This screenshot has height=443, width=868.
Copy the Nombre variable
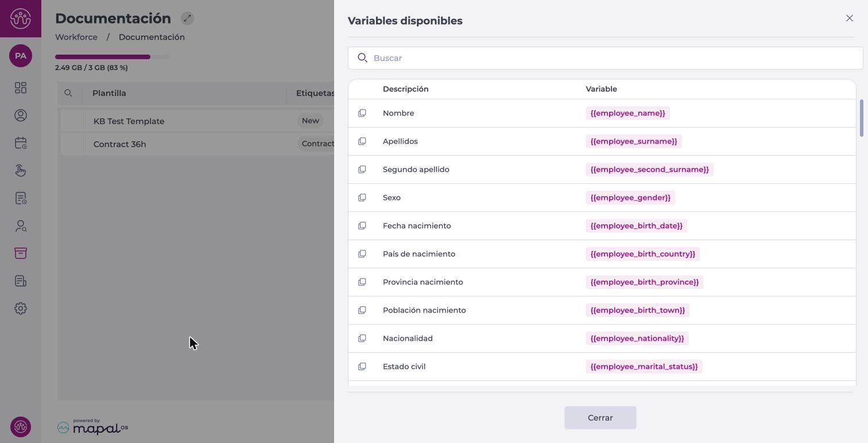click(362, 113)
